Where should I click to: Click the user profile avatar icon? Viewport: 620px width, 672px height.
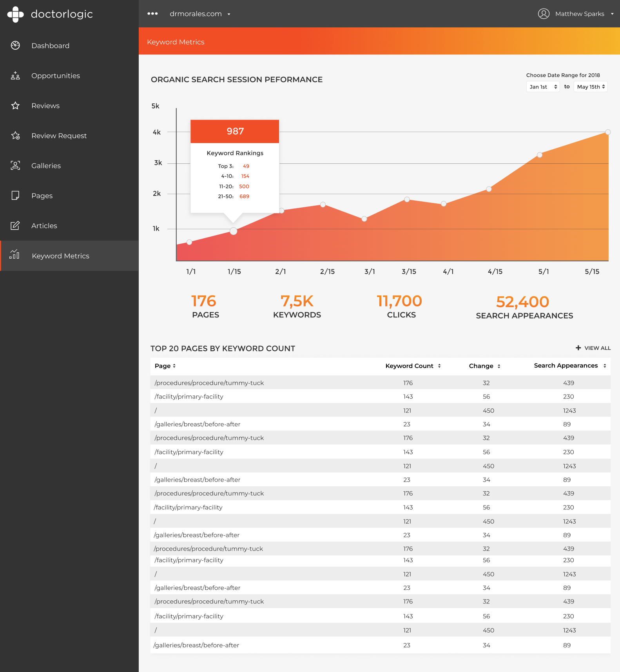click(544, 14)
